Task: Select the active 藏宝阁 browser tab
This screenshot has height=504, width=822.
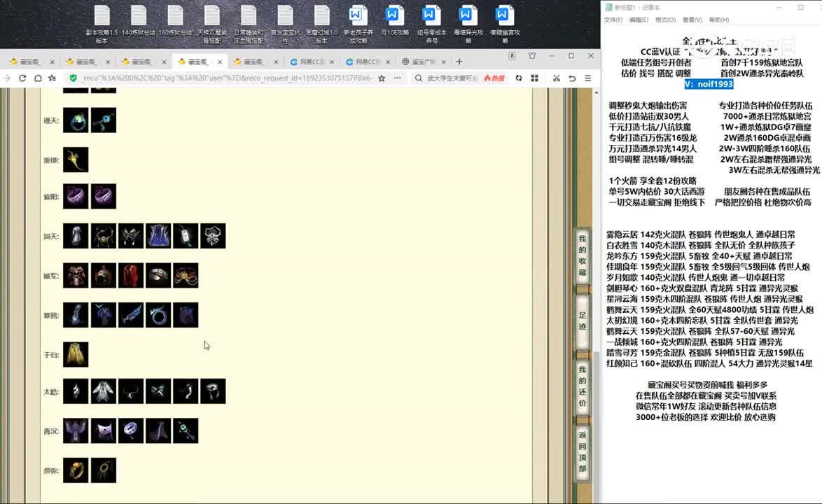Action: (200, 62)
